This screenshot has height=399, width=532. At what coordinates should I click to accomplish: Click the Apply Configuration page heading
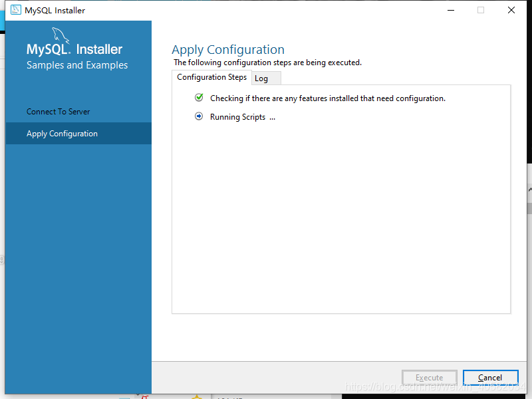coord(228,50)
